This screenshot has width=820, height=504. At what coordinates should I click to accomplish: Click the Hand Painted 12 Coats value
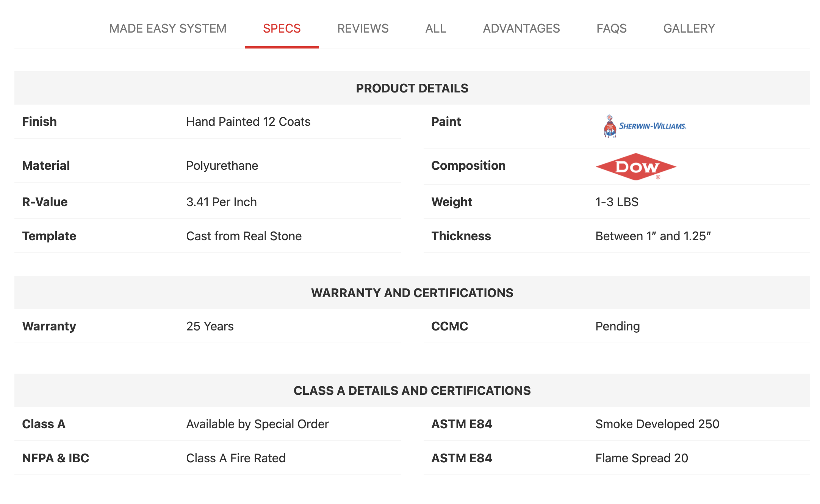pyautogui.click(x=248, y=122)
